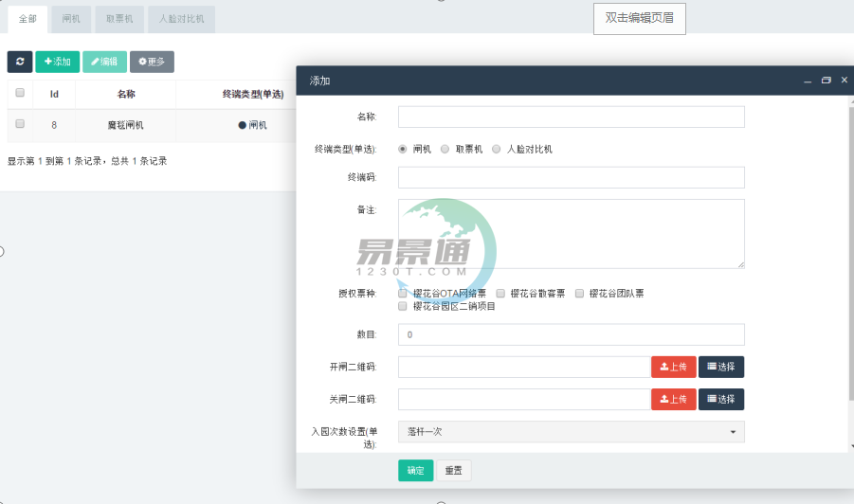Viewport: 854px width, 504px height.
Task: Maximize the 添加 dialog window
Action: (x=826, y=81)
